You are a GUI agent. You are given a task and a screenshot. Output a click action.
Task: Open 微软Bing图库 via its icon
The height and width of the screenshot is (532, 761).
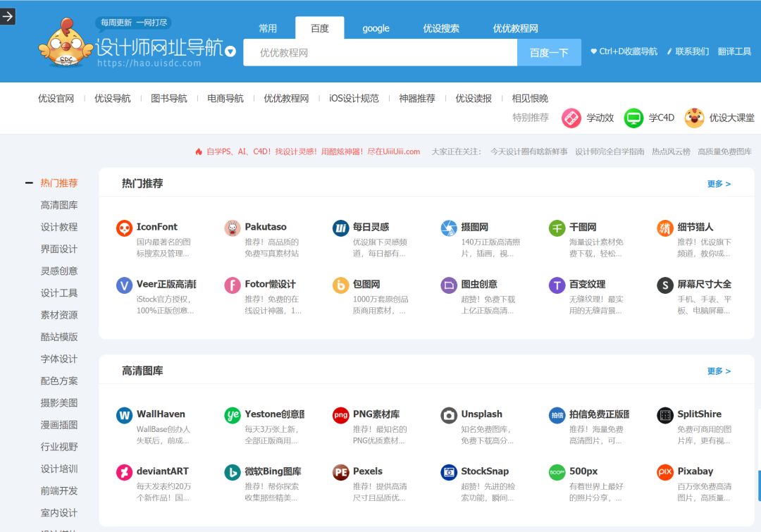[x=233, y=472]
